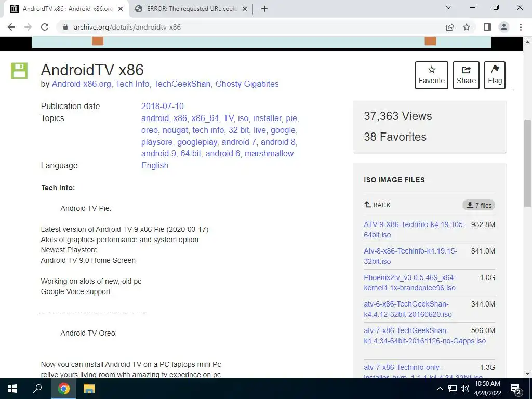
Task: Show hidden system tray icons
Action: coord(440,389)
